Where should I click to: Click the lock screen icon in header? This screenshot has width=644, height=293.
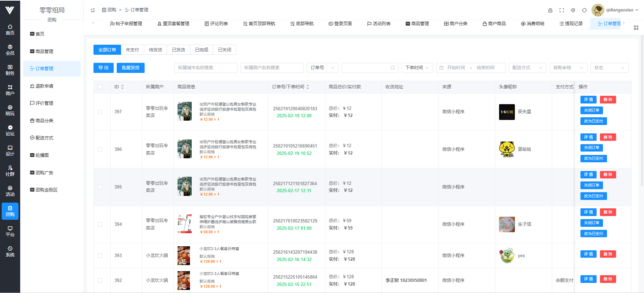click(550, 10)
